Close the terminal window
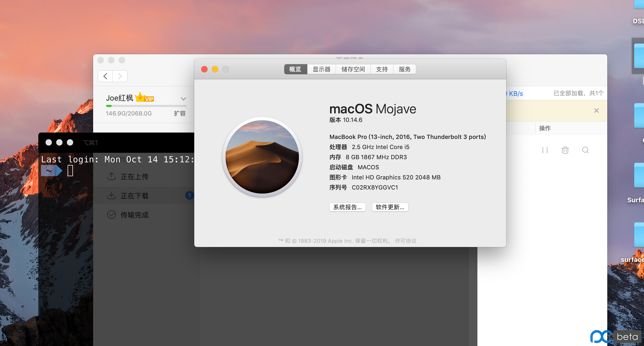Image resolution: width=644 pixels, height=346 pixels. pyautogui.click(x=49, y=142)
